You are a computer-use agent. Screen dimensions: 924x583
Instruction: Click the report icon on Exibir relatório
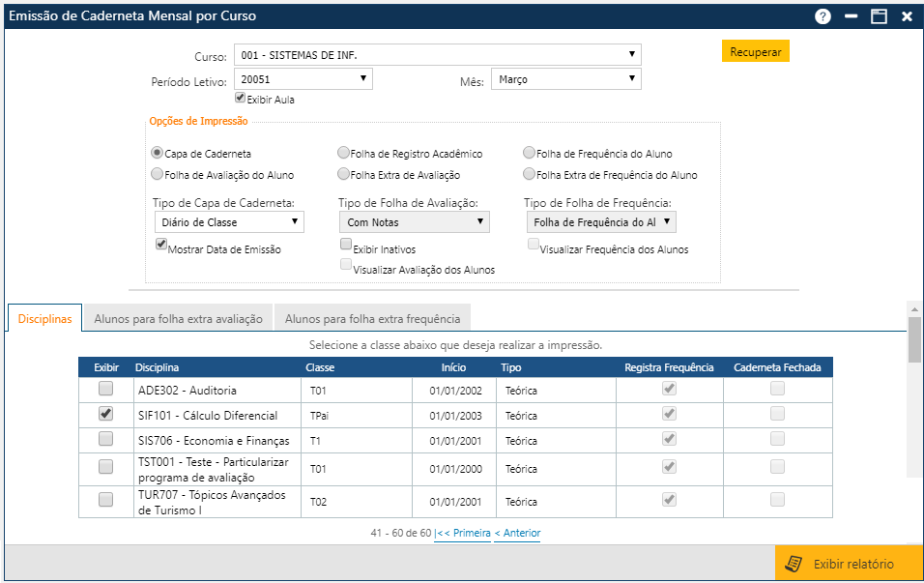794,564
